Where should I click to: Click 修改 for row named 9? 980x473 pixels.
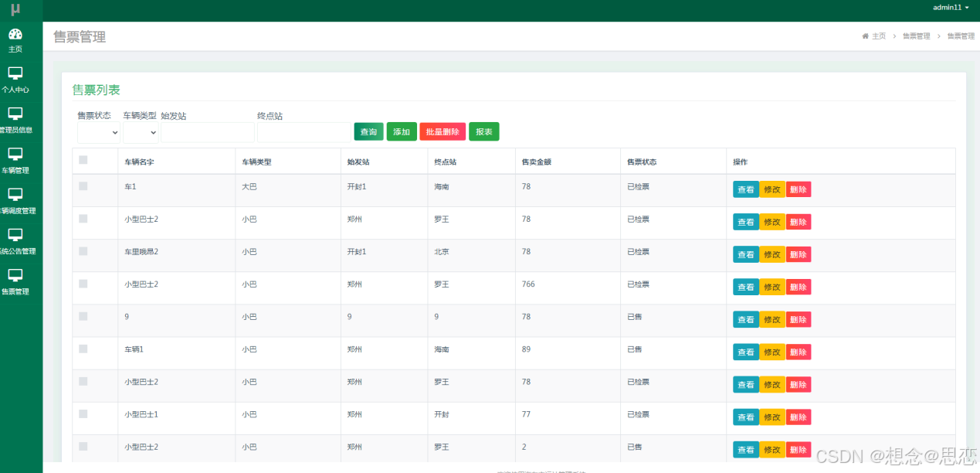coord(772,319)
